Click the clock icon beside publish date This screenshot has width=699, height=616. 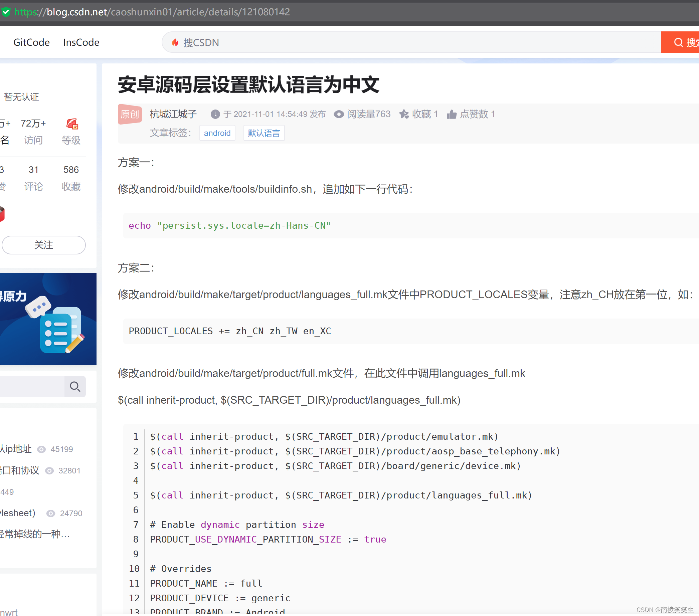pos(215,114)
